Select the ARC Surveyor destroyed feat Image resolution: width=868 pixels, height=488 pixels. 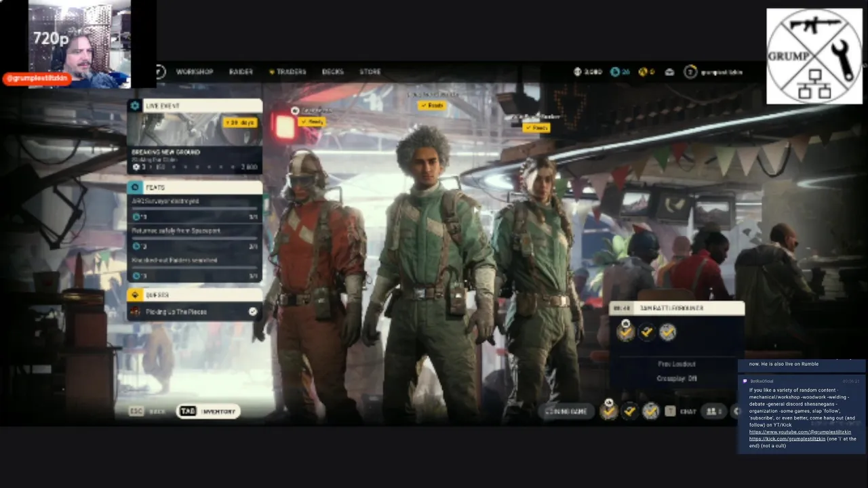[x=165, y=201]
